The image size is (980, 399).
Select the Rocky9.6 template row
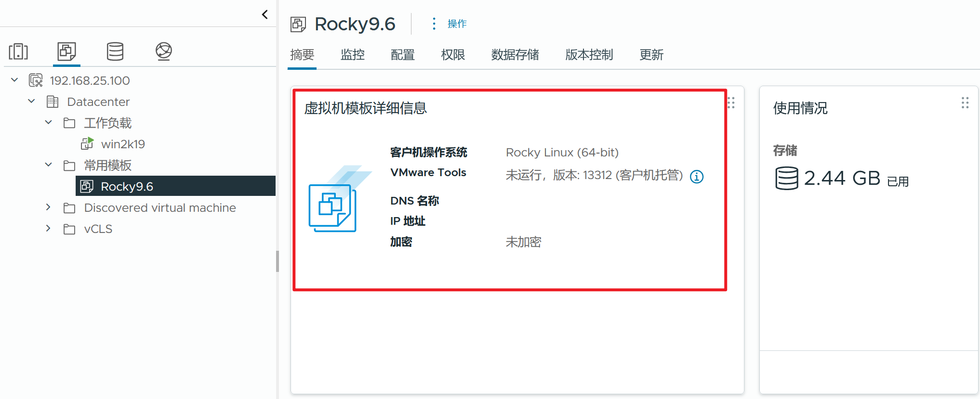pos(175,186)
